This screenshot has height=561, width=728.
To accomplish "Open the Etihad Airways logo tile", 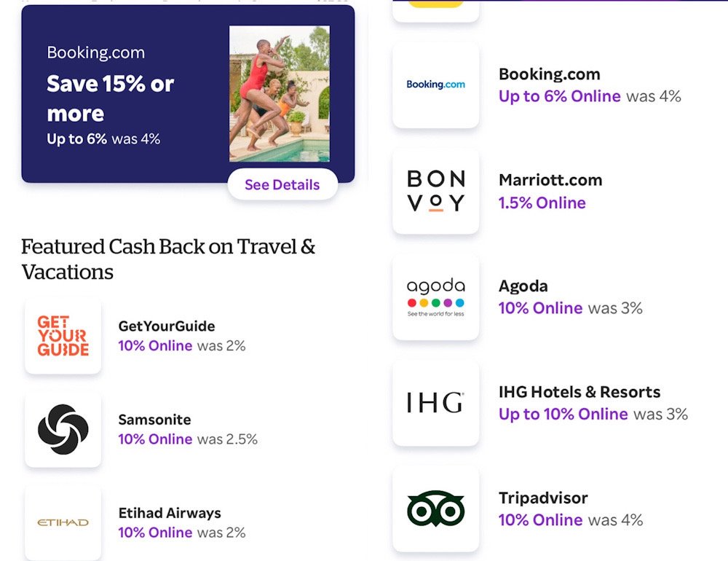I will click(63, 522).
